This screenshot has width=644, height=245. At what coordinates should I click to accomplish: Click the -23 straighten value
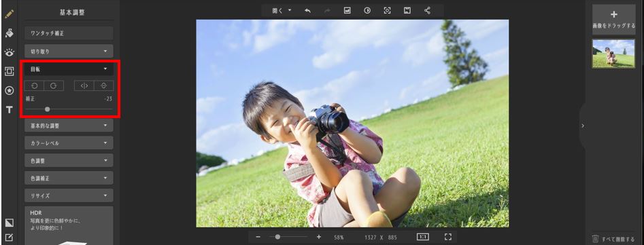pyautogui.click(x=108, y=98)
